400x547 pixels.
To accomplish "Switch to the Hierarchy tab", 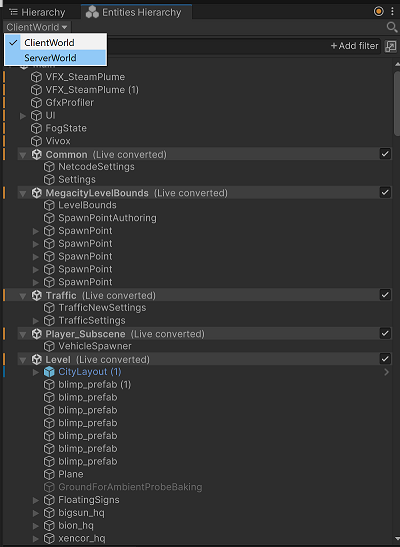I will pyautogui.click(x=37, y=13).
